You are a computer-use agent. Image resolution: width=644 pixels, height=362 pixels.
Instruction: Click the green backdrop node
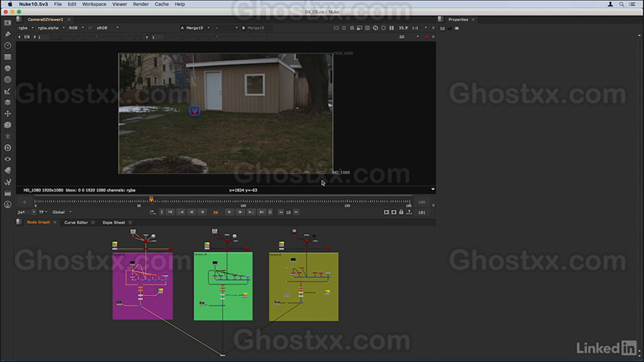pos(223,286)
